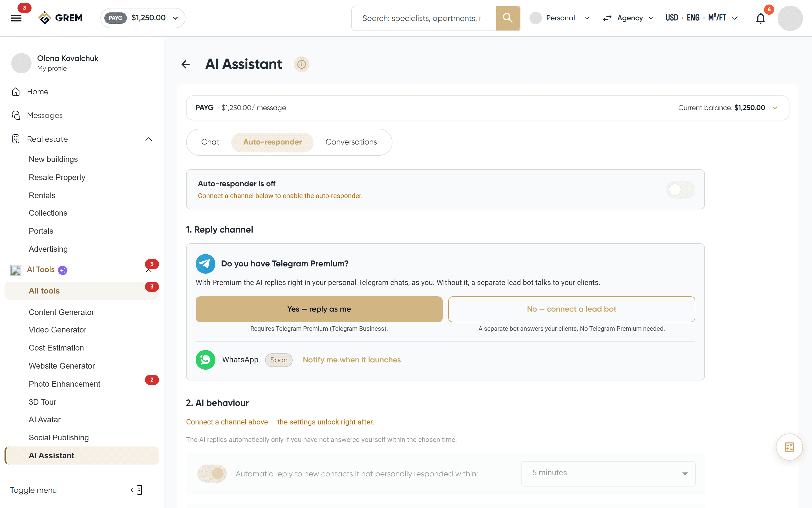
Task: Click Yes — reply as me
Action: (319, 309)
